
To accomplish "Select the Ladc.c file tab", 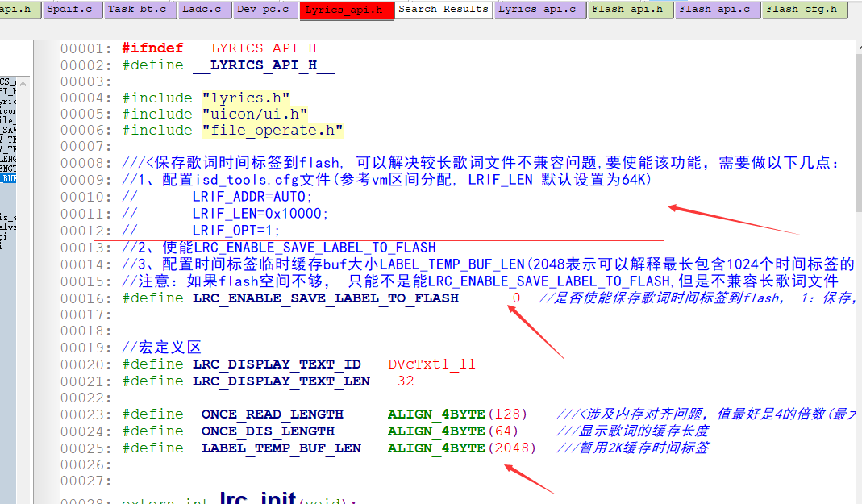I will click(205, 10).
